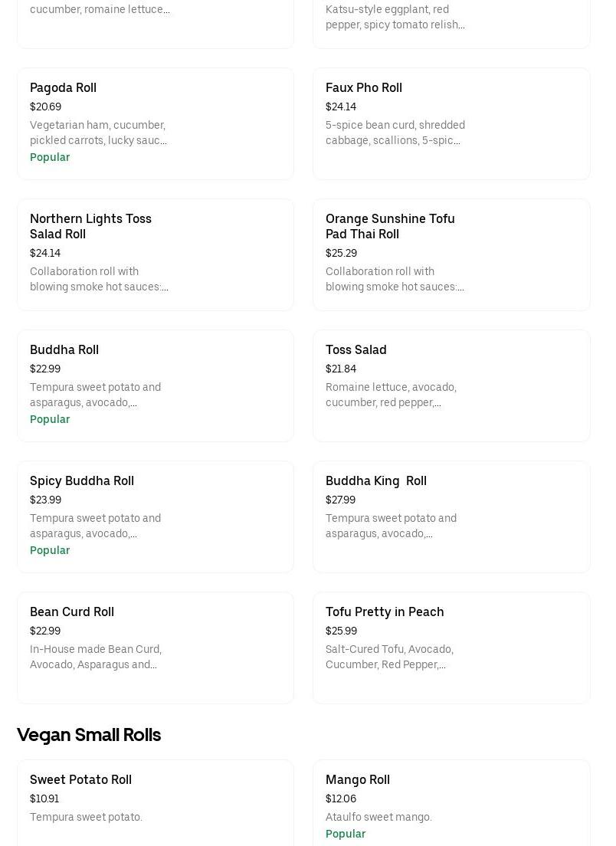Choose the Buddha Roll item title
The image size is (616, 846).
point(64,350)
